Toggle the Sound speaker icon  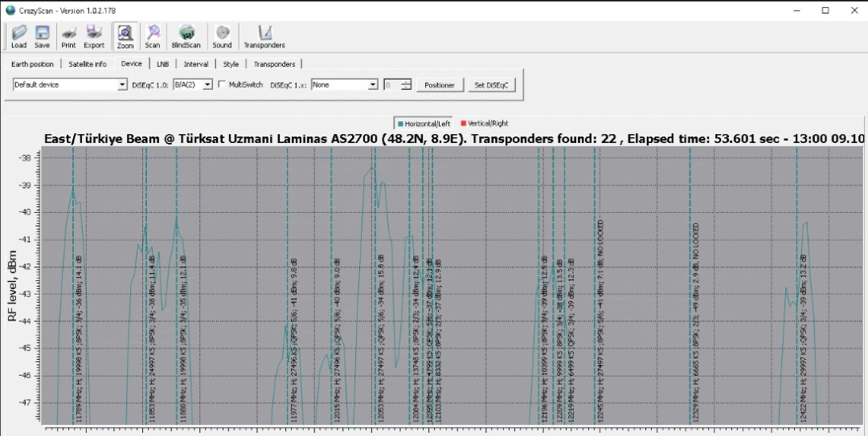click(x=222, y=37)
